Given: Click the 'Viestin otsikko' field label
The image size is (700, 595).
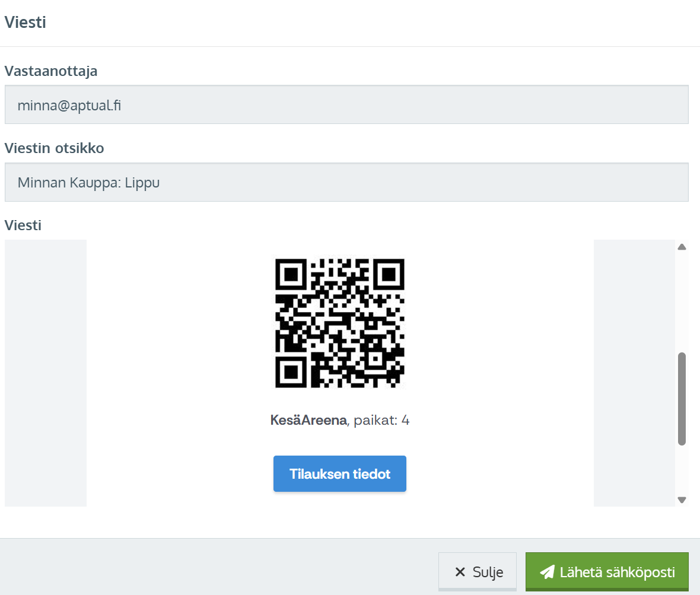Looking at the screenshot, I should [x=54, y=148].
